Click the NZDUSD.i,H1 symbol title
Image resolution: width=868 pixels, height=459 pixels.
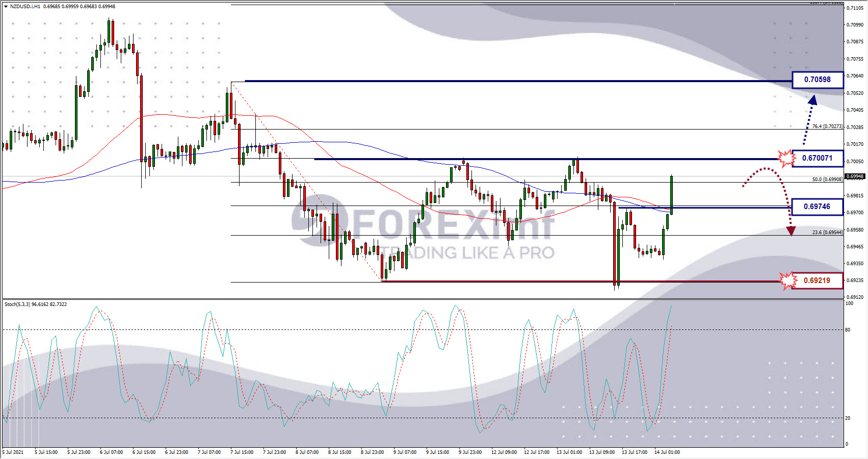click(25, 7)
